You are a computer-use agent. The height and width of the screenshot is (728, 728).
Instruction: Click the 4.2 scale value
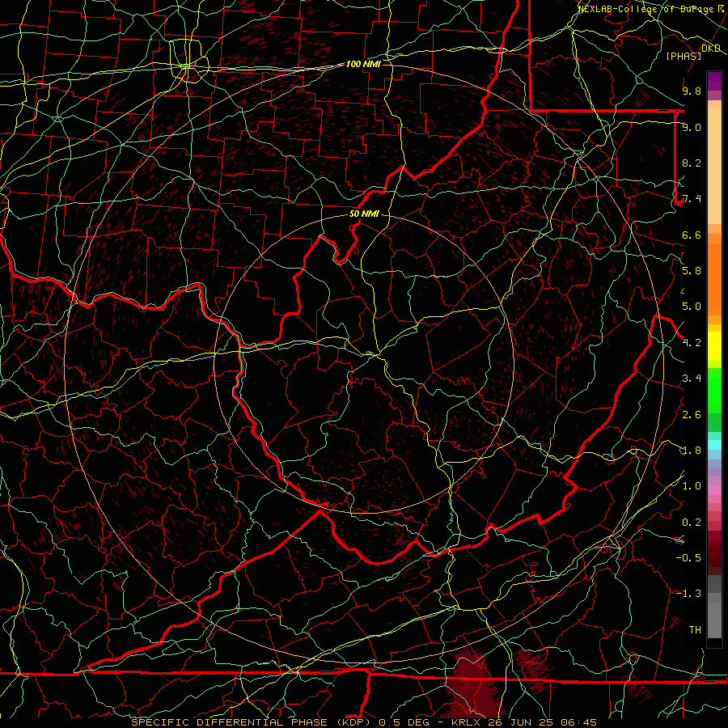[x=692, y=343]
